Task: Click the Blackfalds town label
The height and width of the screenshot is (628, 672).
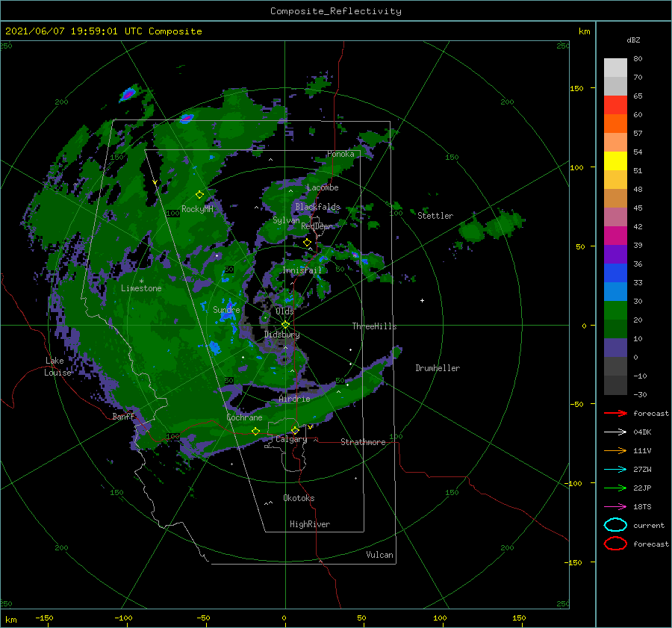Action: coord(317,207)
